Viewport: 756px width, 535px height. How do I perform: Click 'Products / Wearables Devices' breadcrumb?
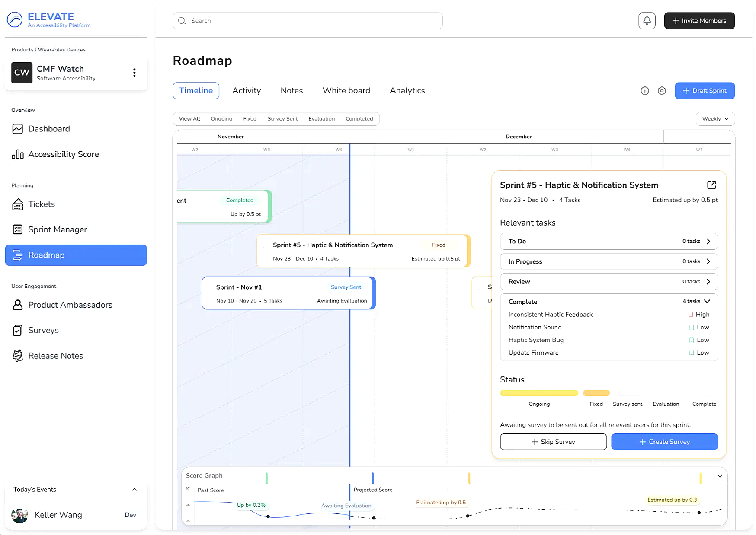click(48, 50)
